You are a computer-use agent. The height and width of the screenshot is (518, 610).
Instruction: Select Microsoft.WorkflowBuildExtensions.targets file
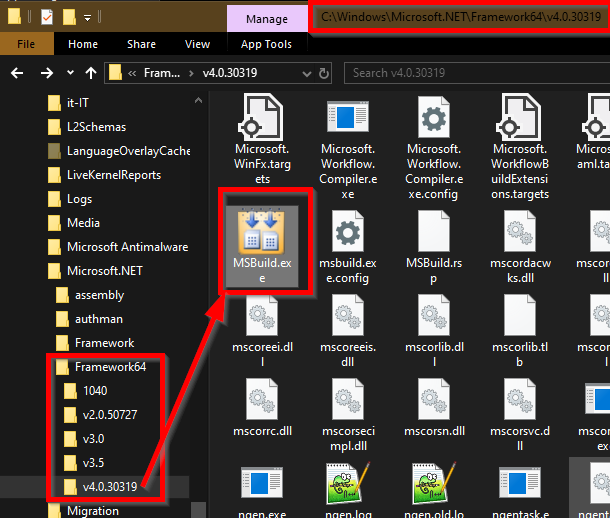[x=520, y=148]
